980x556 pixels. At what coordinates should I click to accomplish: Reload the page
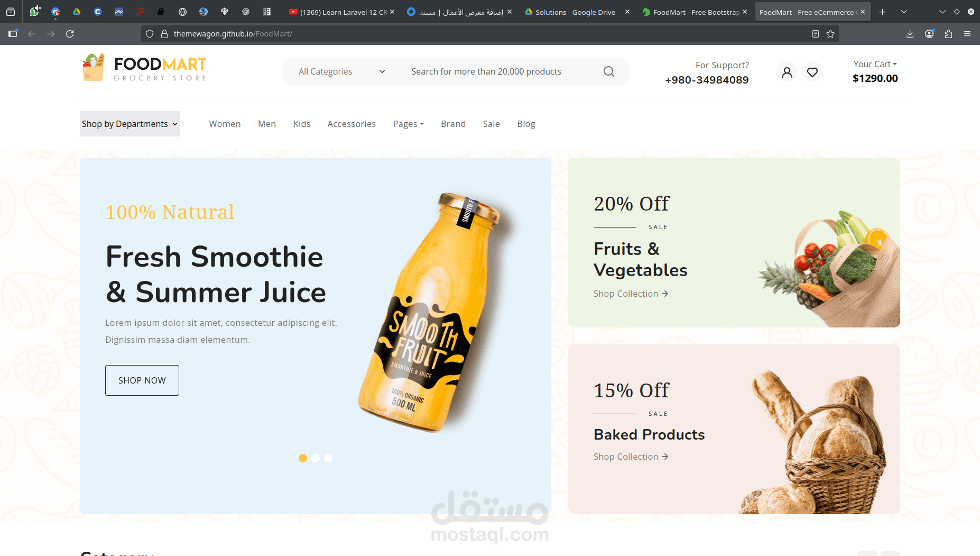pyautogui.click(x=70, y=34)
